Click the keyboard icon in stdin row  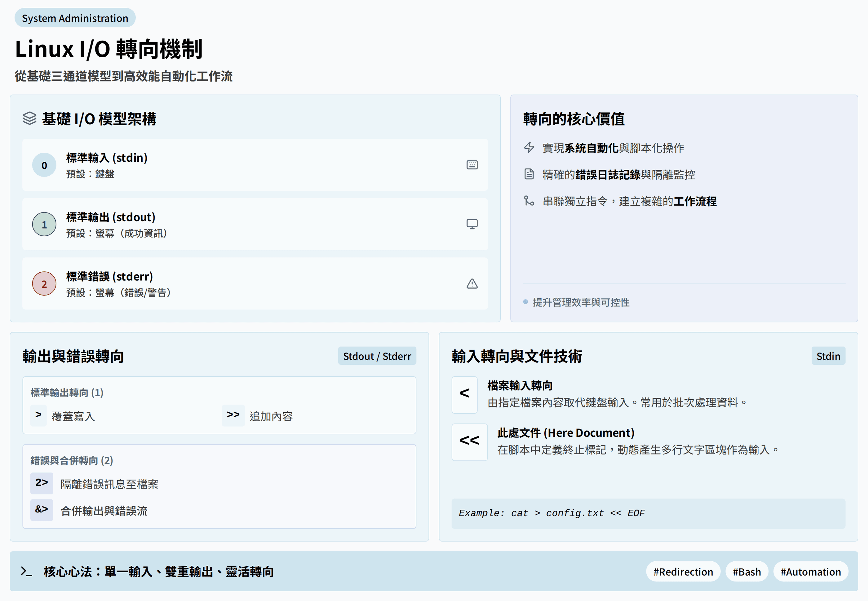[x=472, y=165]
